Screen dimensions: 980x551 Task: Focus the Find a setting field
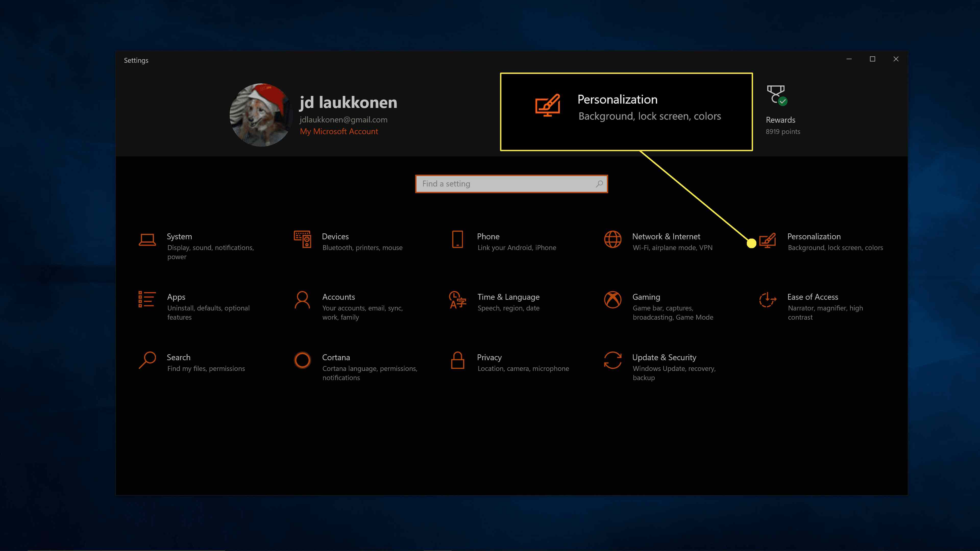(x=511, y=184)
